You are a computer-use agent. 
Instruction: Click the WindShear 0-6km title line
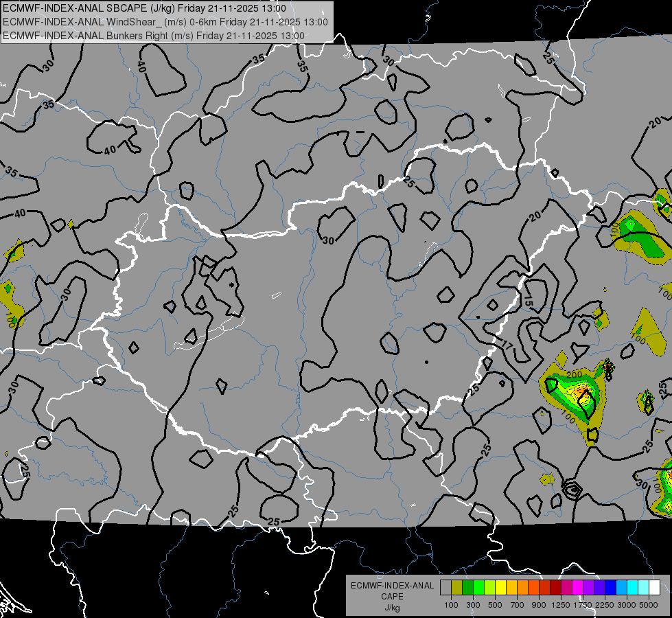pos(165,22)
